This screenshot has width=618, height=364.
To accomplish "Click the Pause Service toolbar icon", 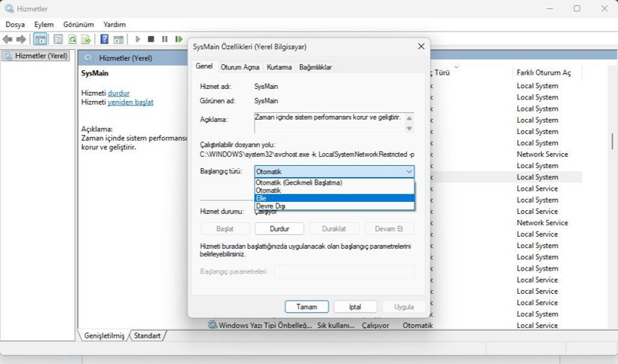I will (x=165, y=39).
